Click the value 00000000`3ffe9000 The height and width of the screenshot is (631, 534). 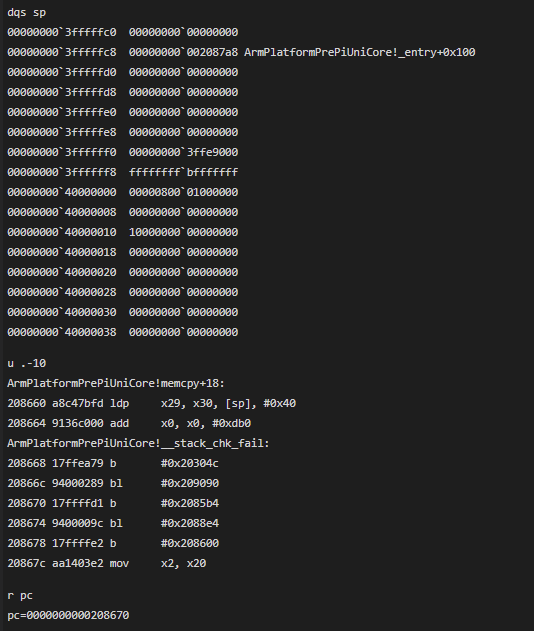point(183,153)
